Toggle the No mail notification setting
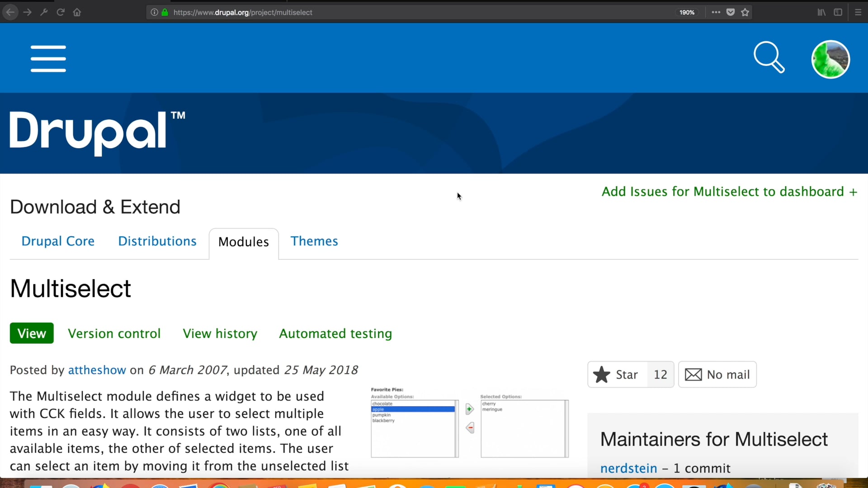The image size is (868, 488). pos(717,374)
